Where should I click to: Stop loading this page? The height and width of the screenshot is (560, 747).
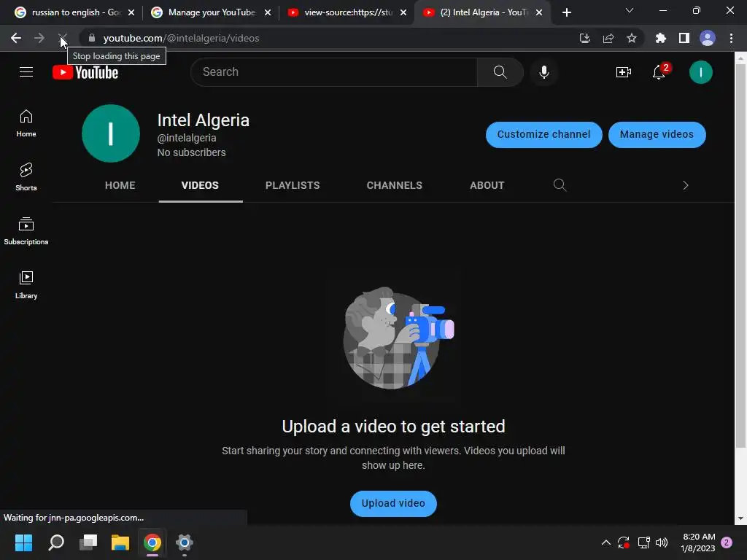coord(63,38)
